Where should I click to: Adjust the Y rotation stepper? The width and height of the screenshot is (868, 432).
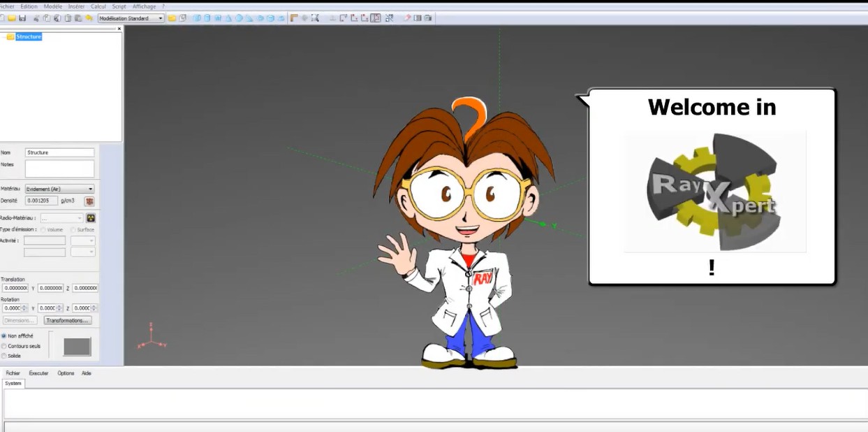click(59, 308)
